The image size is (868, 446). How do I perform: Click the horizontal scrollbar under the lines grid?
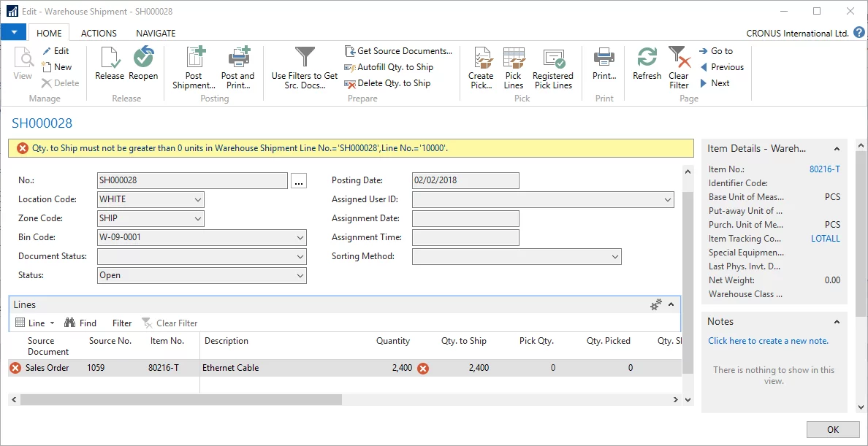click(181, 400)
